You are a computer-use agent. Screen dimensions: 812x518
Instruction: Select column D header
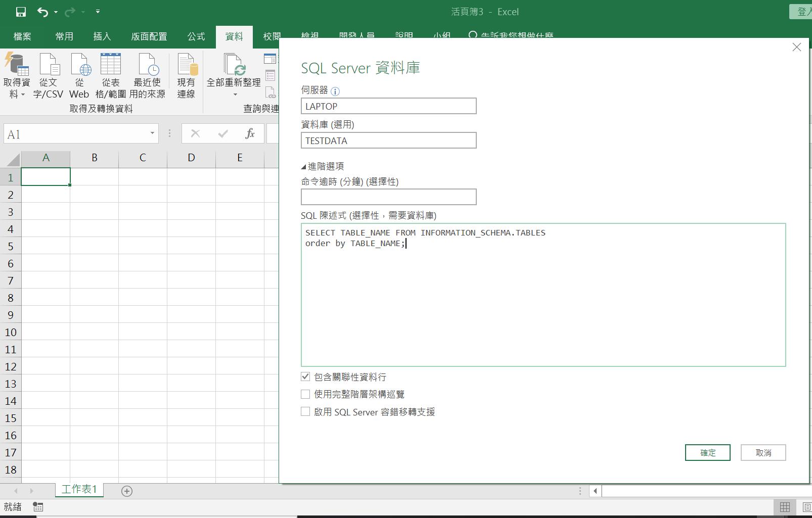pos(191,158)
